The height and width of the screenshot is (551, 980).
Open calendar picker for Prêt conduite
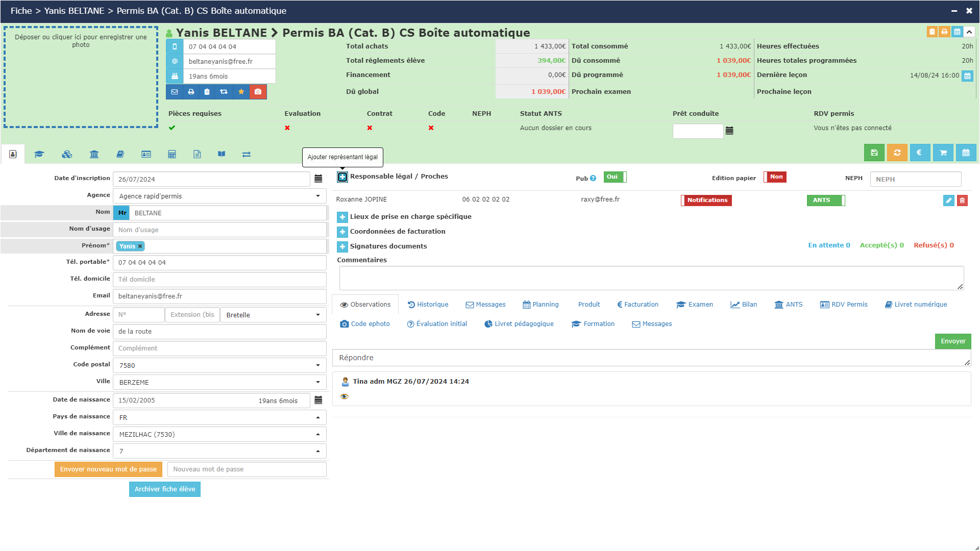[729, 131]
